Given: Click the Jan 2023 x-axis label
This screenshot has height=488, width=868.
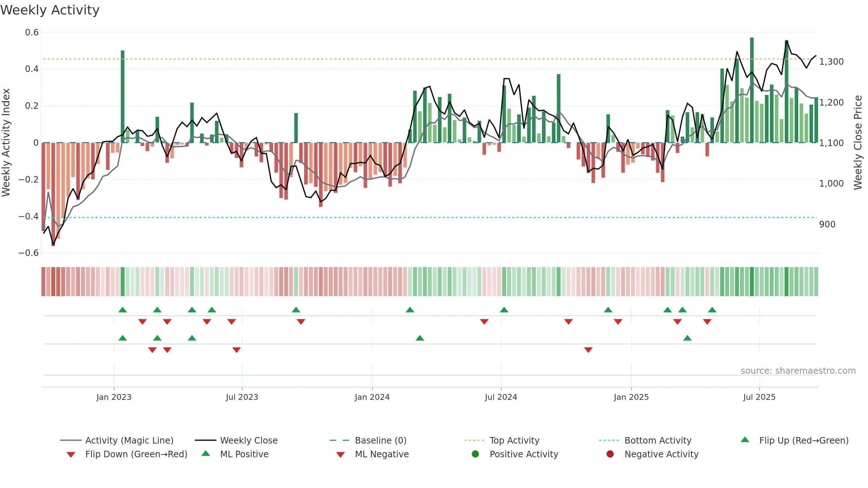Looking at the screenshot, I should pos(114,397).
